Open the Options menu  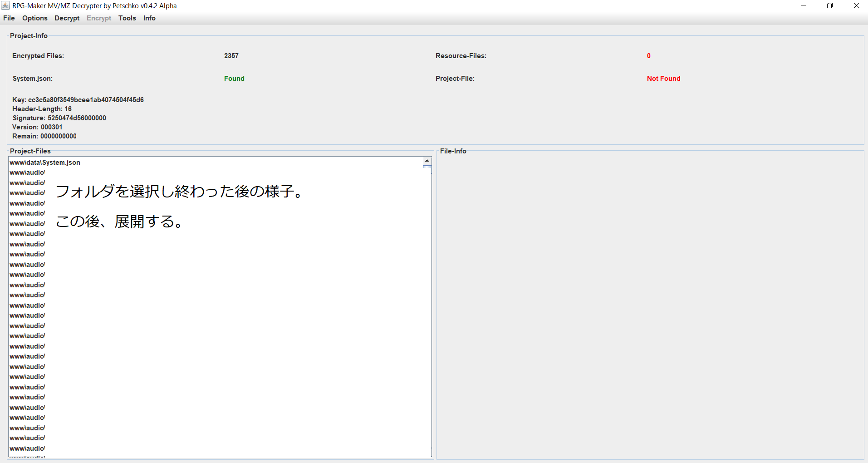coord(35,18)
